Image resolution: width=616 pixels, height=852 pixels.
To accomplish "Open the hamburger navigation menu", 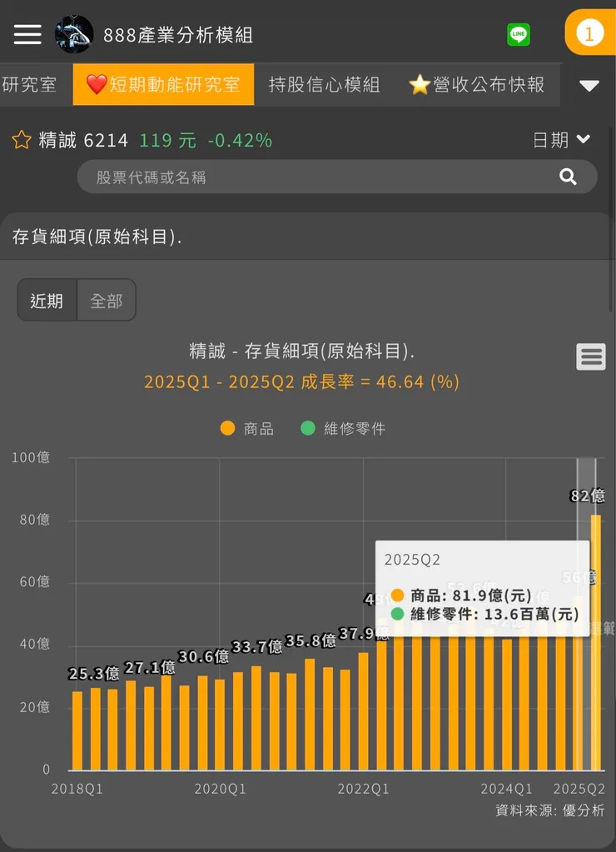I will coord(27,34).
